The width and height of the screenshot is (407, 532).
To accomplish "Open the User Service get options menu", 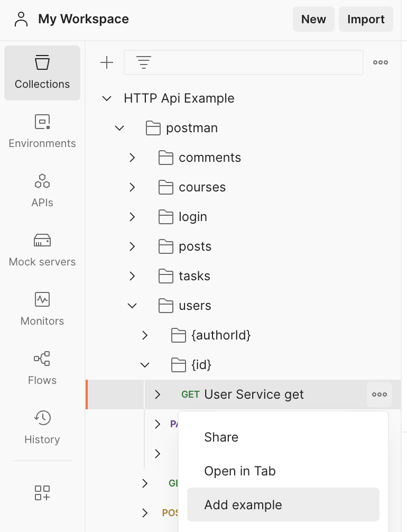I will [x=379, y=395].
